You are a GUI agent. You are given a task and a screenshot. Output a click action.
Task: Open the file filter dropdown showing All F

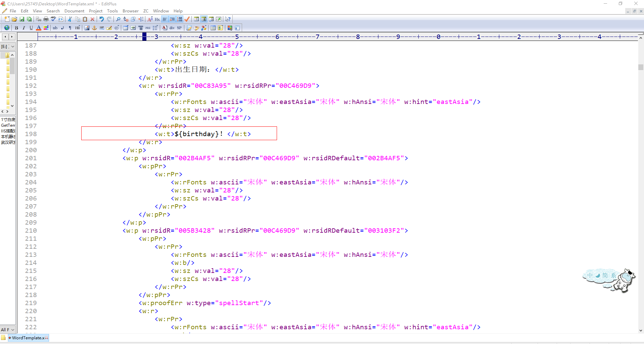[7, 330]
